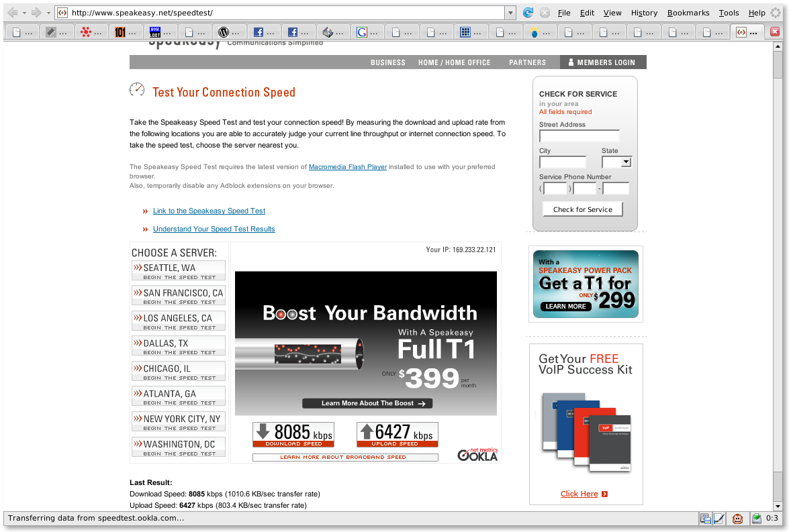Open the Help menu
The height and width of the screenshot is (532, 789).
tap(757, 13)
